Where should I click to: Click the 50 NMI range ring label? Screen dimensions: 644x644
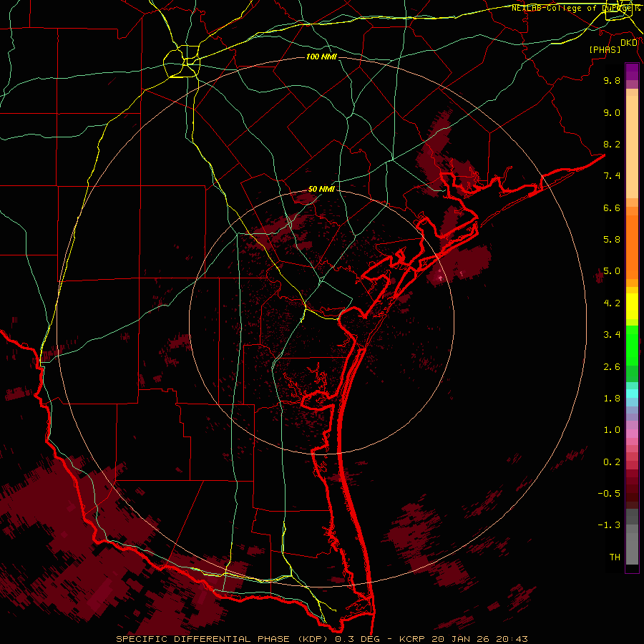tap(321, 189)
